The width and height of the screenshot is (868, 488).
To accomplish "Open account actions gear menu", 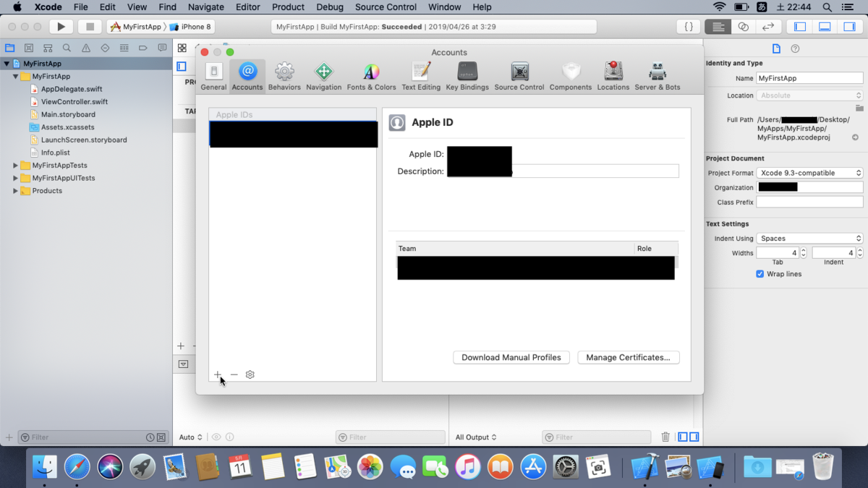I will (250, 374).
